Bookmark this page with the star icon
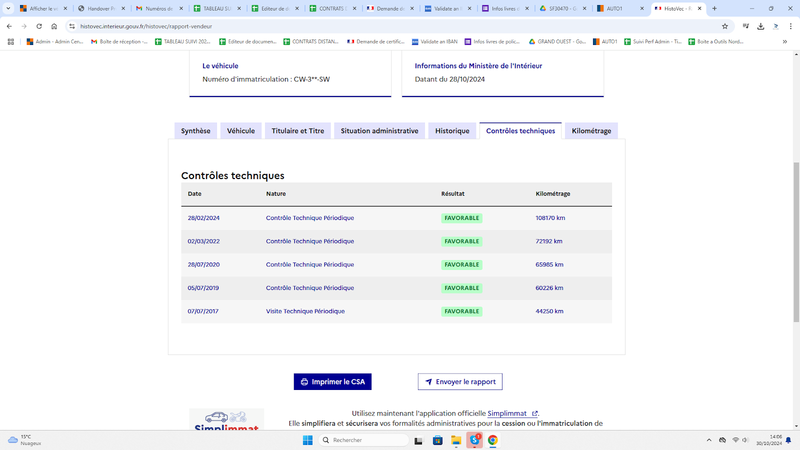Image resolution: width=800 pixels, height=450 pixels. click(x=724, y=27)
